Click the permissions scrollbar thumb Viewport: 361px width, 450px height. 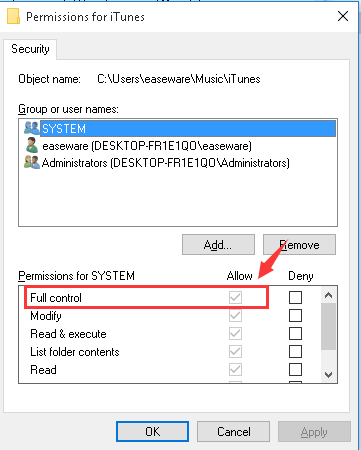(x=328, y=327)
